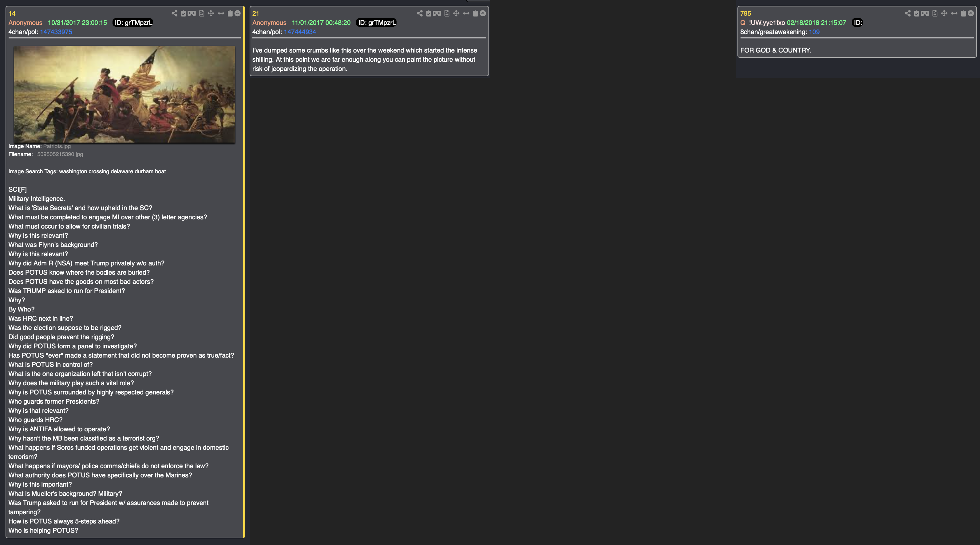This screenshot has width=980, height=545.
Task: Click the ID: grTMpzrL badge on post 21
Action: coord(377,23)
